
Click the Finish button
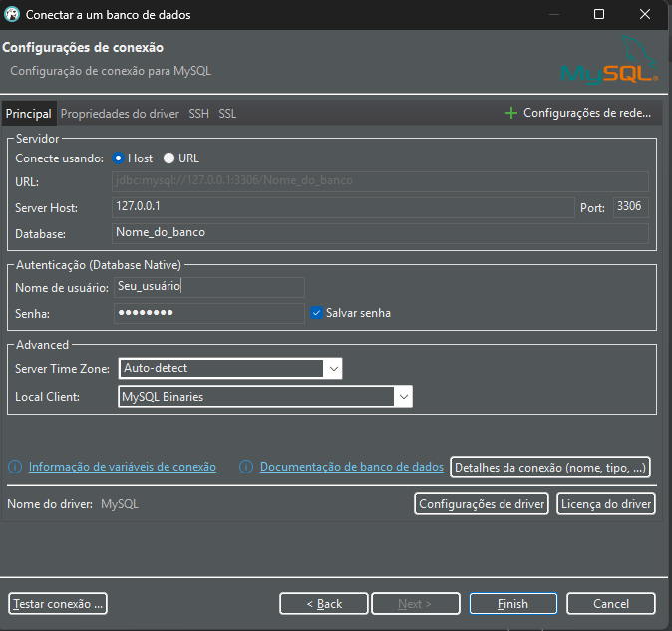pos(513,604)
